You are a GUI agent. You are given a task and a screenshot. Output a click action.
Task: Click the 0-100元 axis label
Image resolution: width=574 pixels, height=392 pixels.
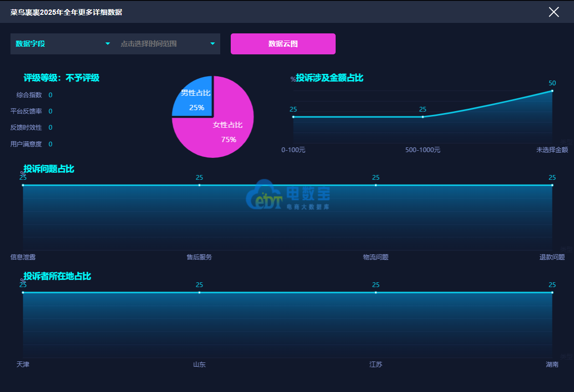(293, 150)
